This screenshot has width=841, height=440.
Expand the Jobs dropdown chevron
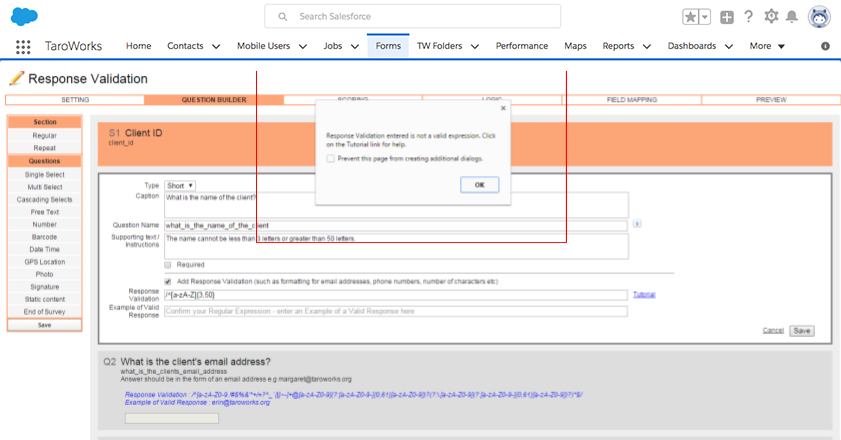pos(355,47)
